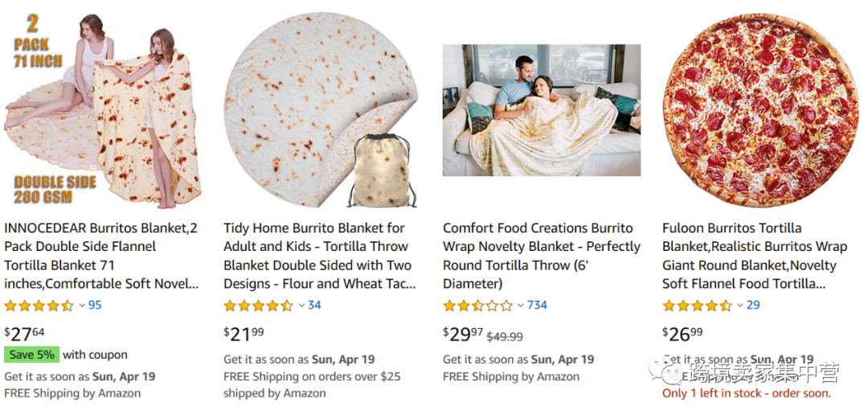Click the star rating of Tidy Home blanket
868x411 pixels.
258,306
